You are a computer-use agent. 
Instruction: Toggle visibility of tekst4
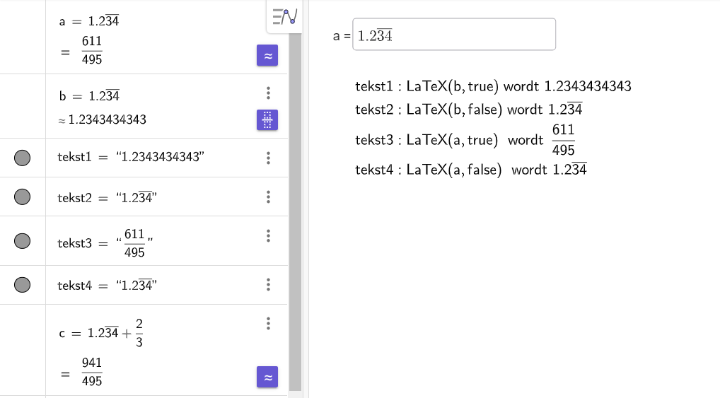click(22, 285)
